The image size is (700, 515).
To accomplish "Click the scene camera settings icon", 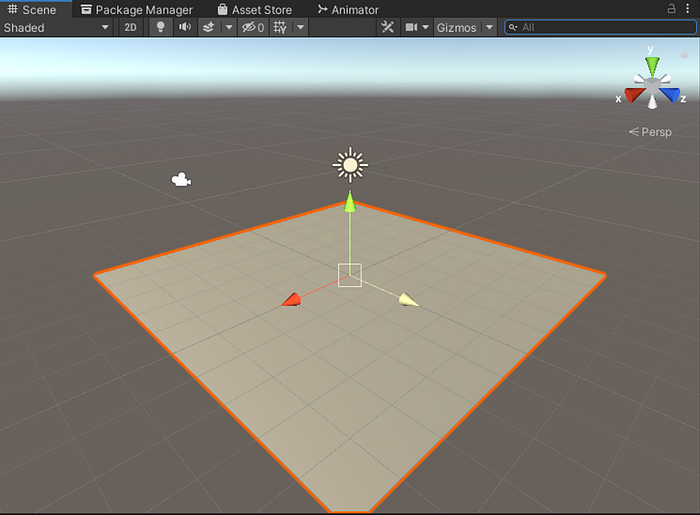I will (x=411, y=27).
